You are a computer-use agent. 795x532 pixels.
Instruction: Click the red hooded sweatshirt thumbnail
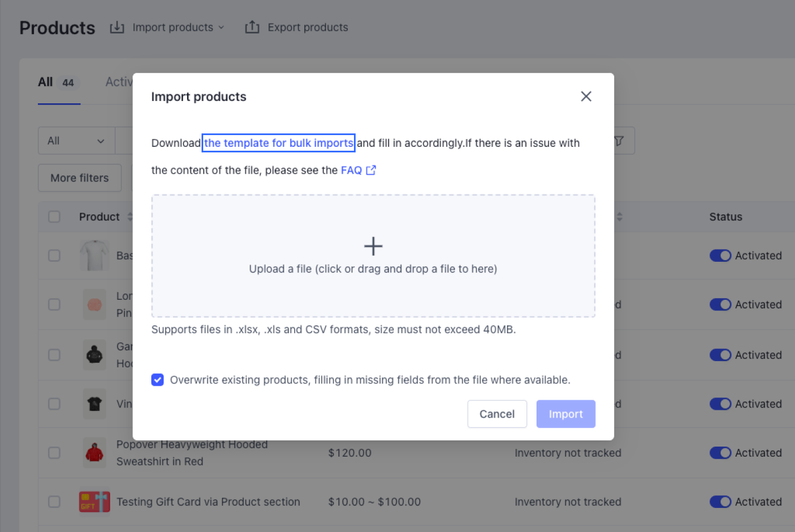pyautogui.click(x=94, y=453)
